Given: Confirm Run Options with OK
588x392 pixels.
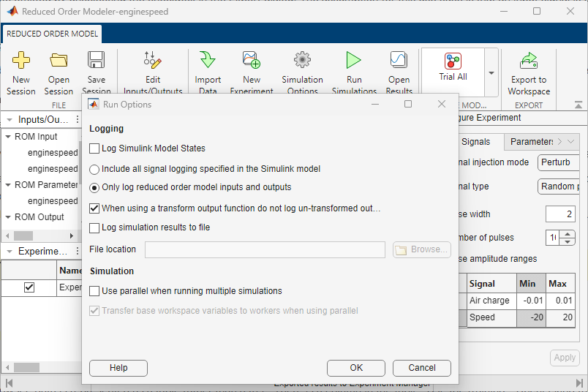Looking at the screenshot, I should (x=356, y=368).
